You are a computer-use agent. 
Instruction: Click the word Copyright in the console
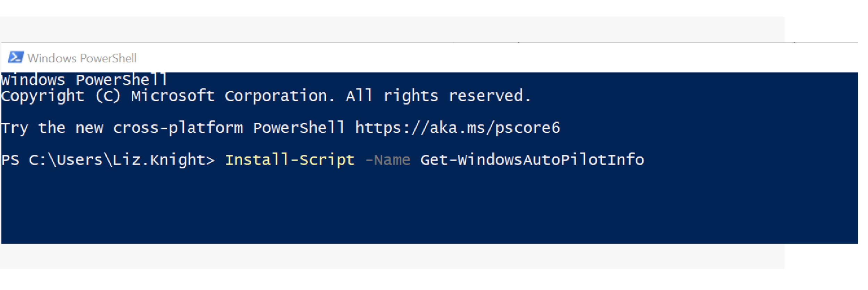(43, 96)
